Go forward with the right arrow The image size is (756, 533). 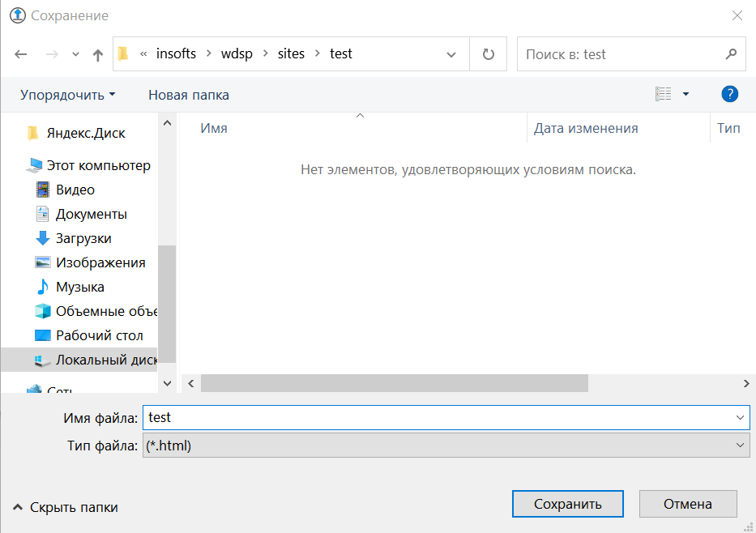pyautogui.click(x=52, y=54)
